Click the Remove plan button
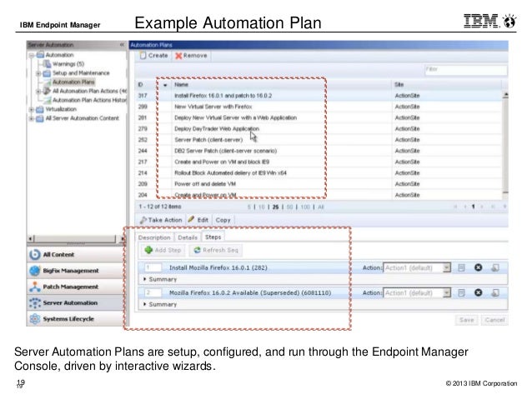Screen dimensions: 532x399 191,56
